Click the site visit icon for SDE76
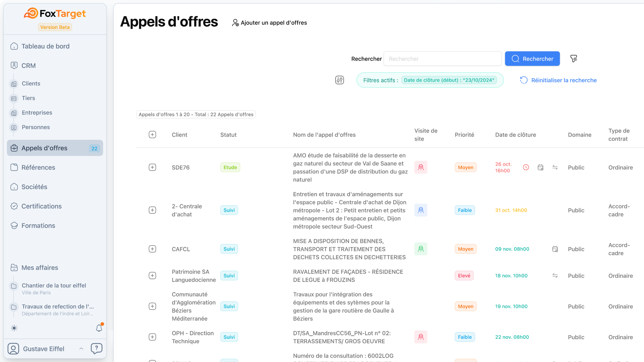 pyautogui.click(x=421, y=167)
